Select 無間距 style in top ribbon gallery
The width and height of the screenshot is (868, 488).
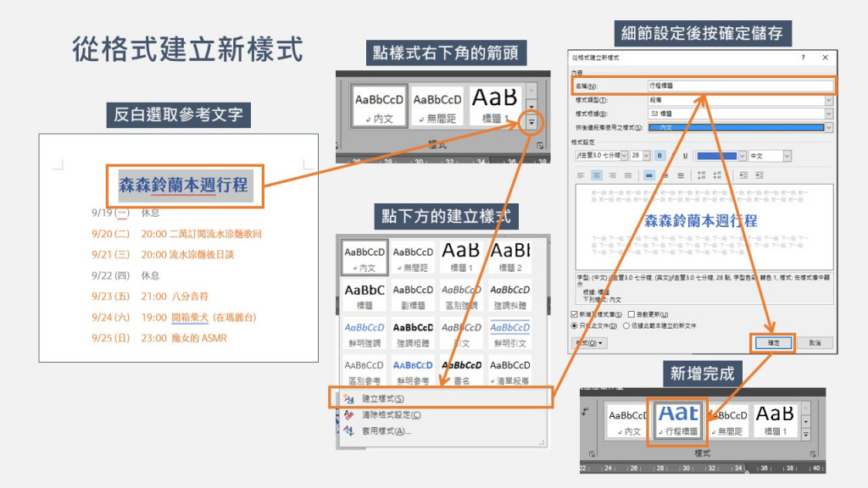pos(437,105)
